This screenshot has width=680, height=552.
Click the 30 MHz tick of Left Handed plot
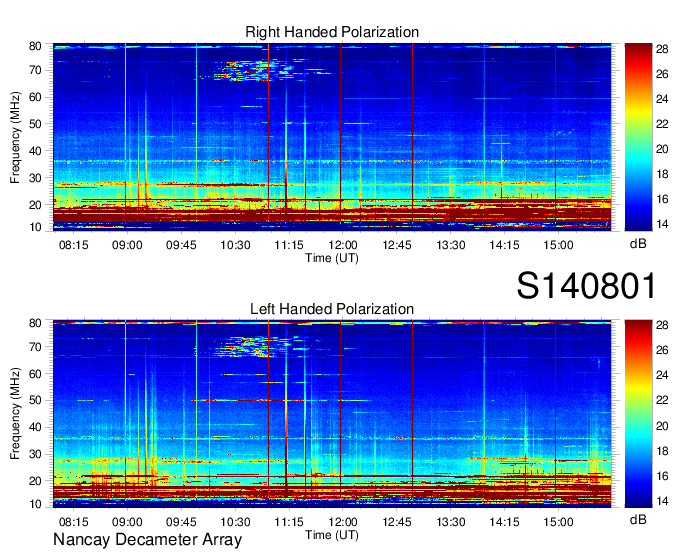pos(35,454)
